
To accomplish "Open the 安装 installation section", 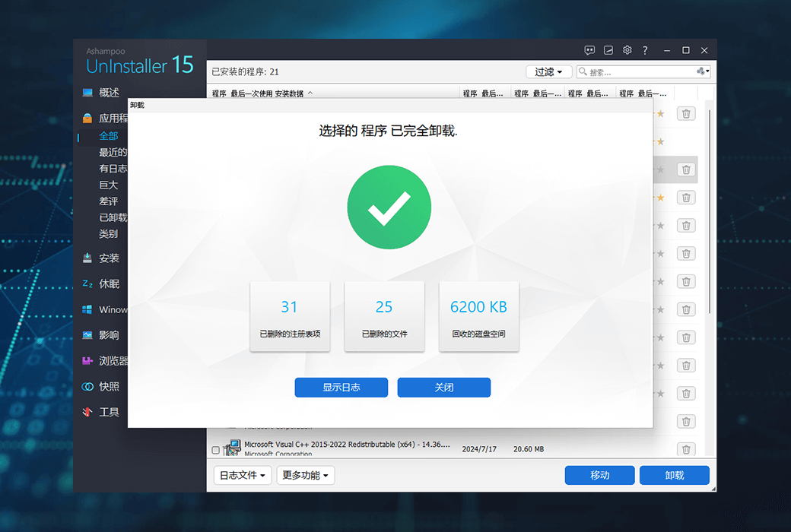I will pos(109,258).
